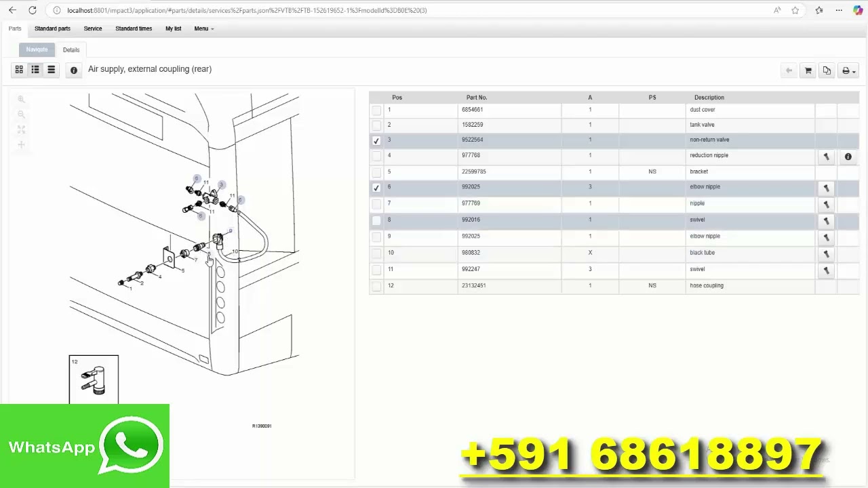
Task: Switch to compact rows view icon
Action: (x=51, y=70)
